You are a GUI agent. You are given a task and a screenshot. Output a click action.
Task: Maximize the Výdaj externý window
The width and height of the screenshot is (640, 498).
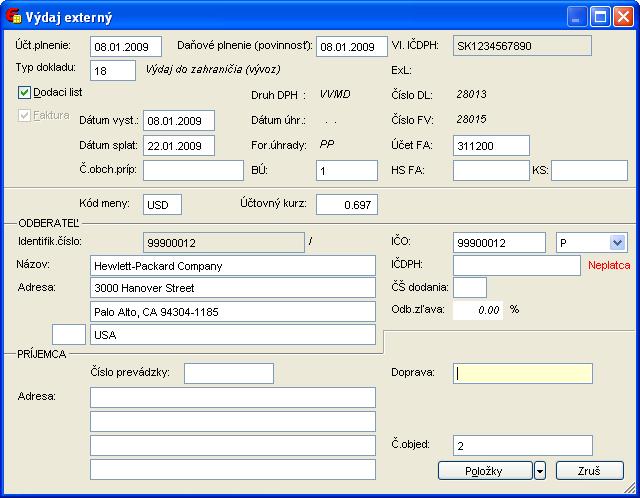click(x=600, y=17)
